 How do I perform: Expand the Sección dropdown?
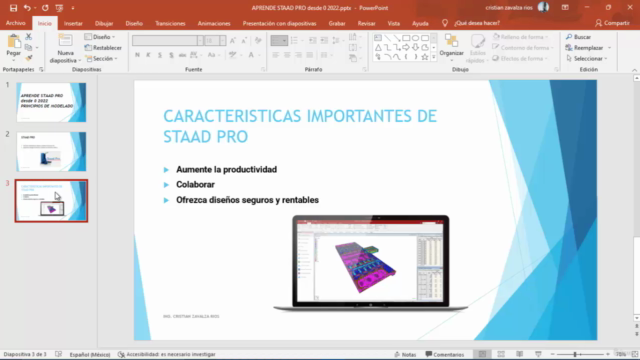pyautogui.click(x=101, y=58)
